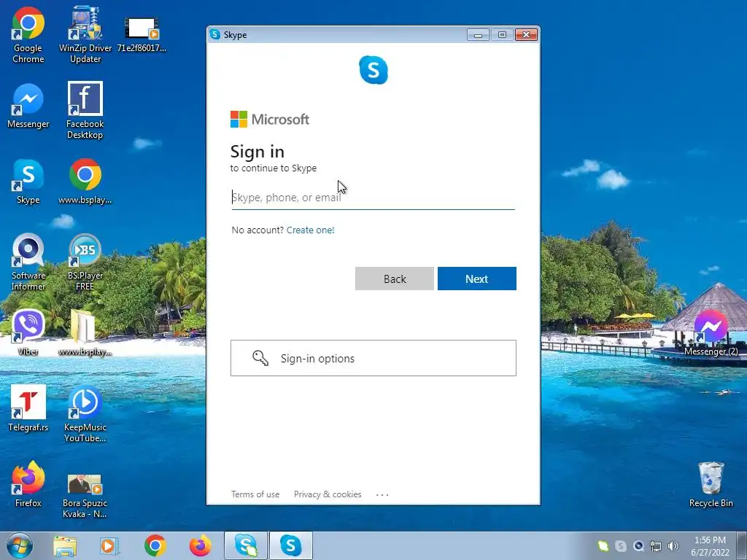Open Windows Explorer from taskbar
747x560 pixels.
65,545
